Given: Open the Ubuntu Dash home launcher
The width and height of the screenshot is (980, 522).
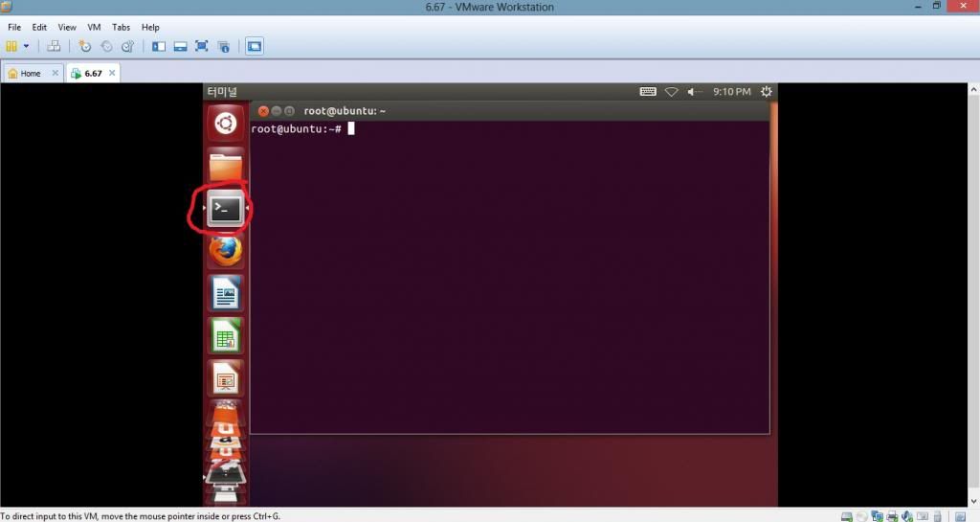Looking at the screenshot, I should [226, 123].
